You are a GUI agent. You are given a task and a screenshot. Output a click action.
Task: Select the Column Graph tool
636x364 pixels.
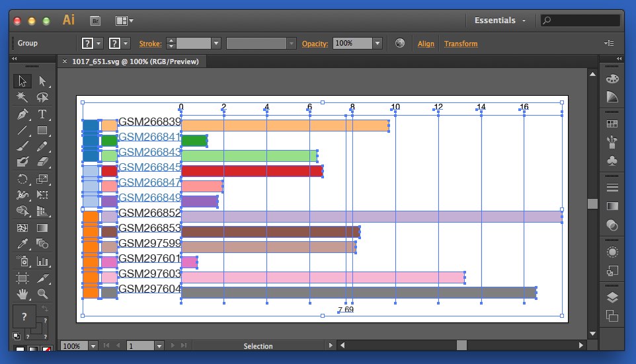click(42, 262)
